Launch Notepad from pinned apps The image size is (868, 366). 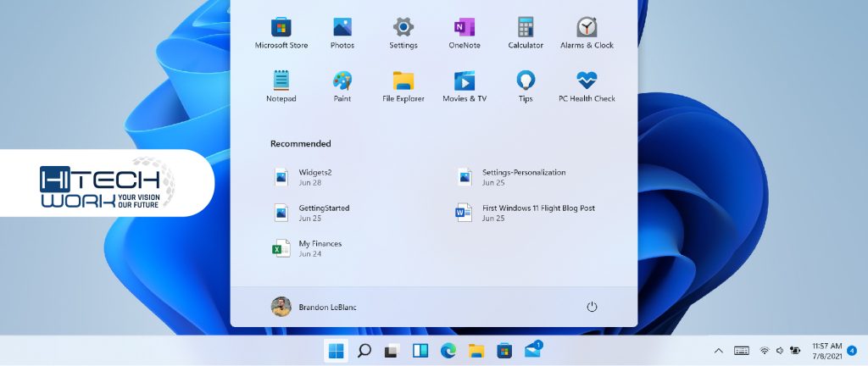click(x=281, y=86)
